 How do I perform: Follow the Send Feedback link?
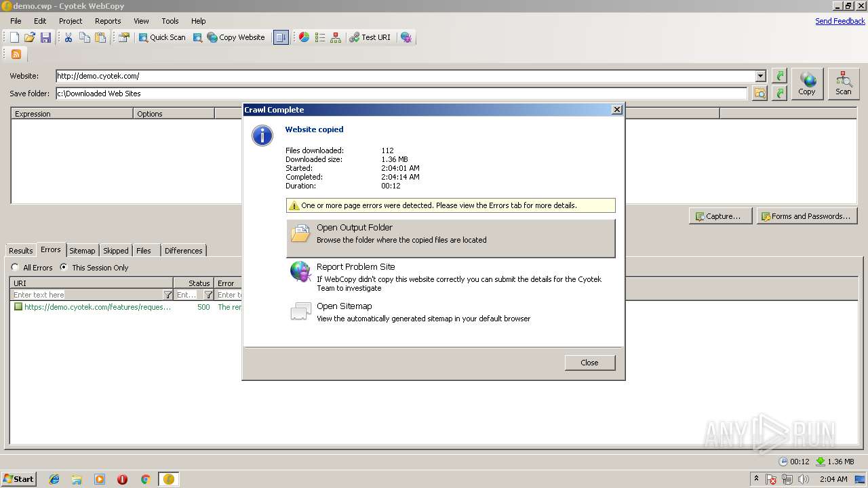pos(840,21)
